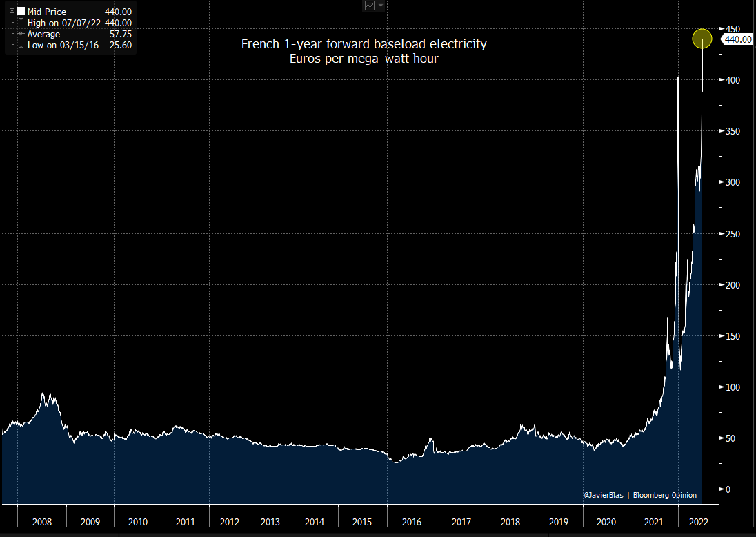Click the 400 tick on price axis
The height and width of the screenshot is (537, 756).
(733, 80)
